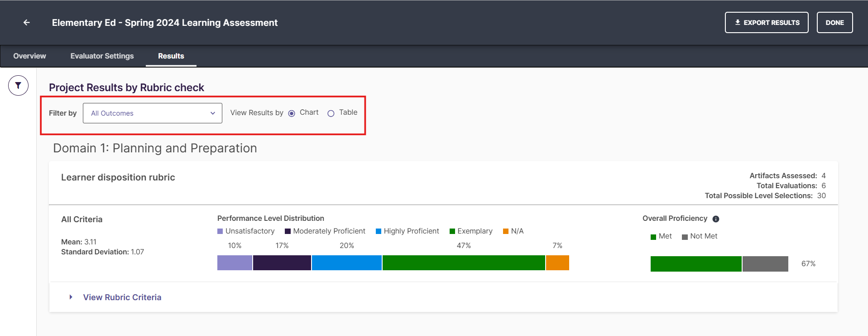Image resolution: width=868 pixels, height=336 pixels.
Task: Click the Learner disposition rubric heading
Action: point(118,177)
